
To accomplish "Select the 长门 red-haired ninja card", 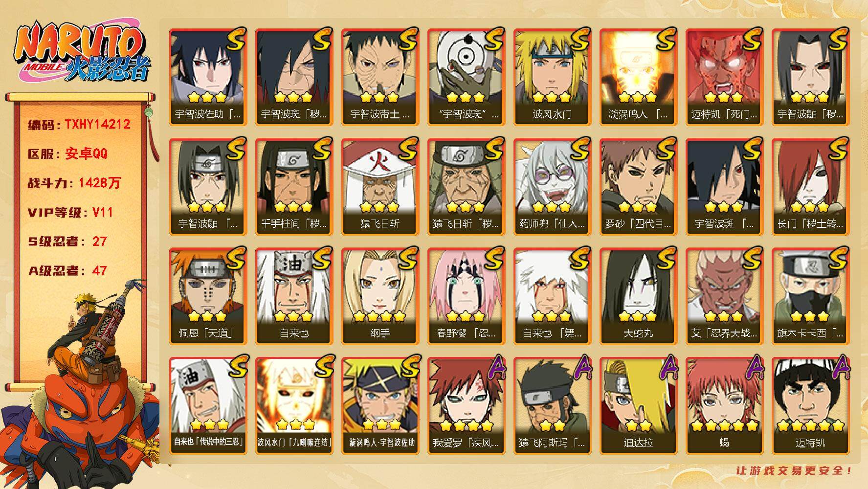I will [x=810, y=187].
